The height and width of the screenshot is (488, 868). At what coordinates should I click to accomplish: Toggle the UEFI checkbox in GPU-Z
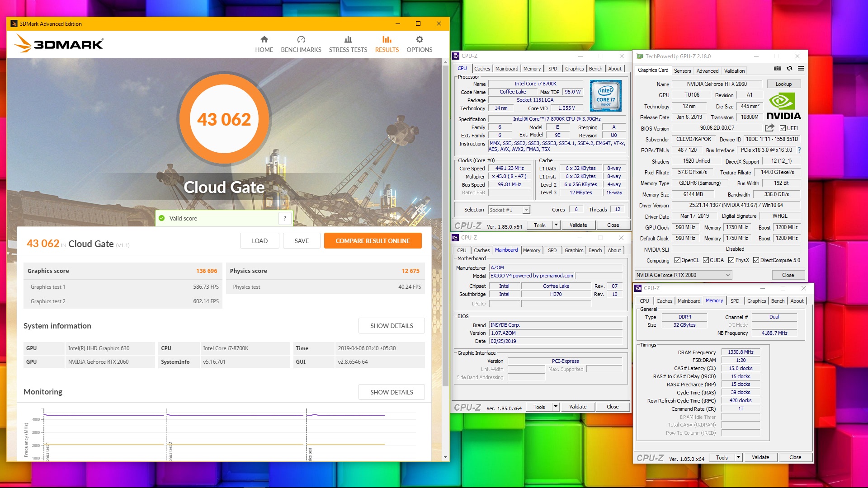783,128
